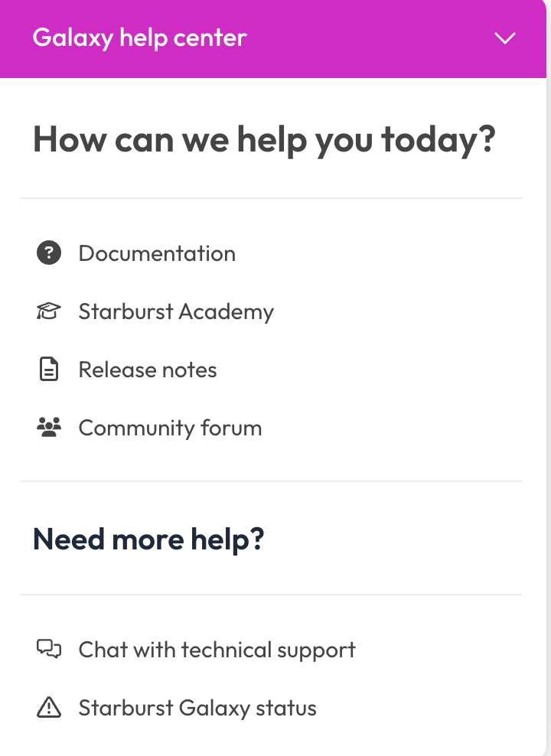Click the Release notes document icon

49,370
